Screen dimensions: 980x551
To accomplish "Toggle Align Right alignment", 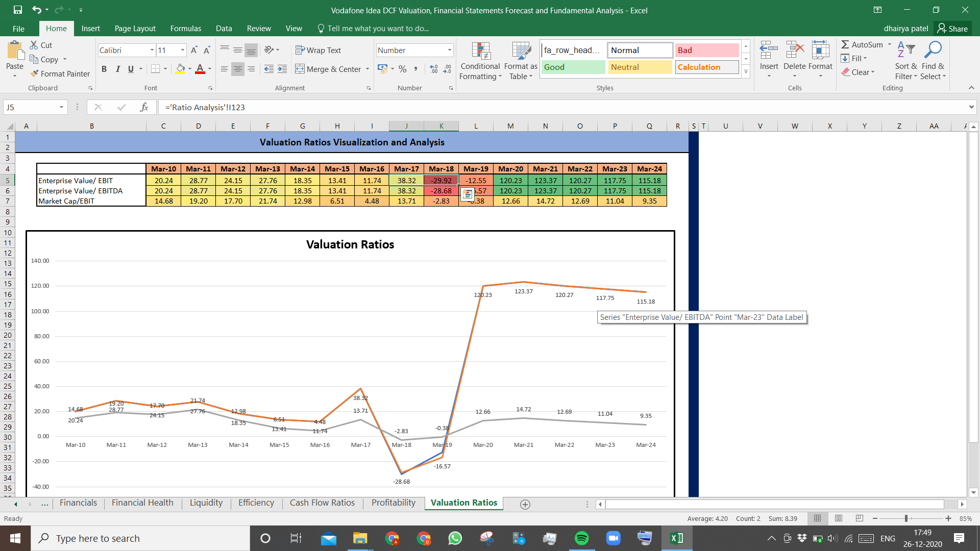I will click(251, 69).
